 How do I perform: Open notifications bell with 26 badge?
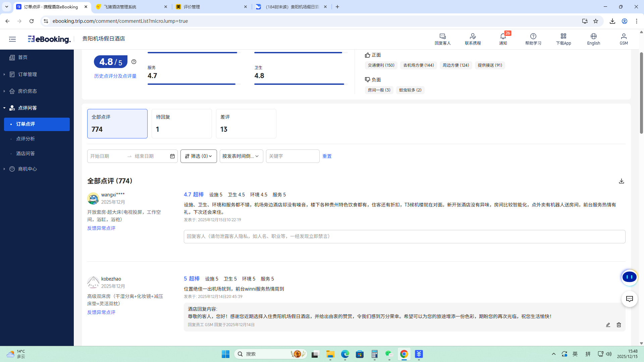(503, 36)
